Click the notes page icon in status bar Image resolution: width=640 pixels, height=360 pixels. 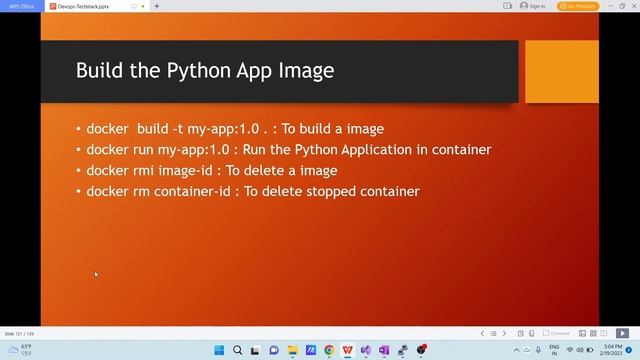pos(520,333)
